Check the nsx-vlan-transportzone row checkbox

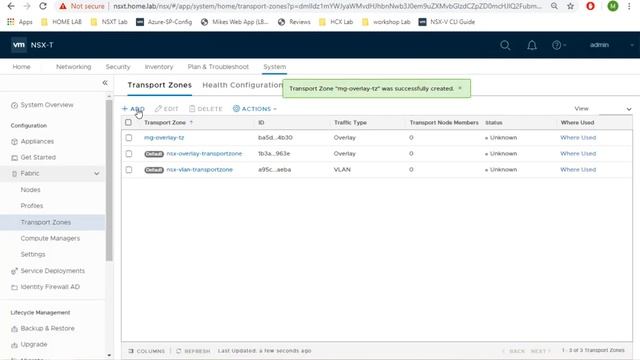coord(129,169)
